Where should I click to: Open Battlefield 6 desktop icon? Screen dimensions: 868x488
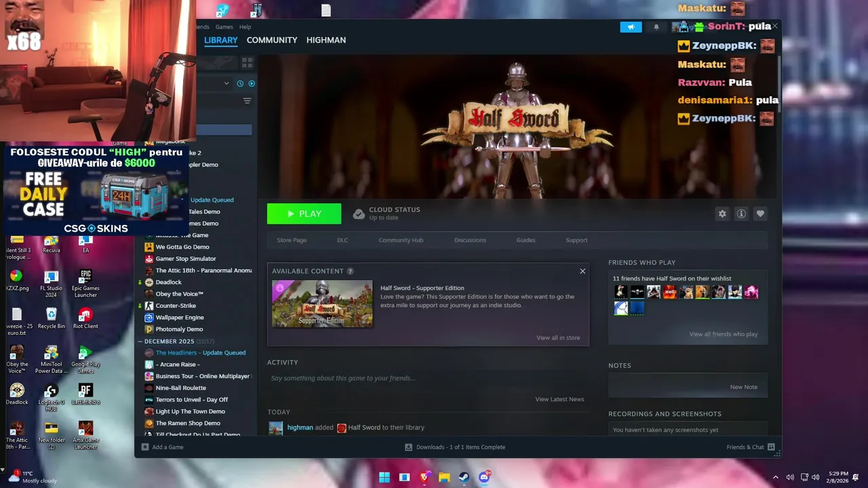(85, 394)
